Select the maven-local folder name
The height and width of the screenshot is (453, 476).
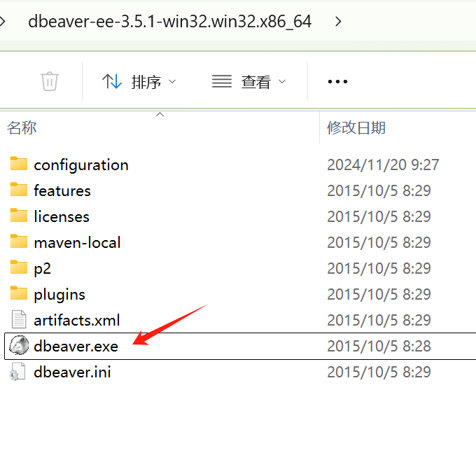coord(77,242)
